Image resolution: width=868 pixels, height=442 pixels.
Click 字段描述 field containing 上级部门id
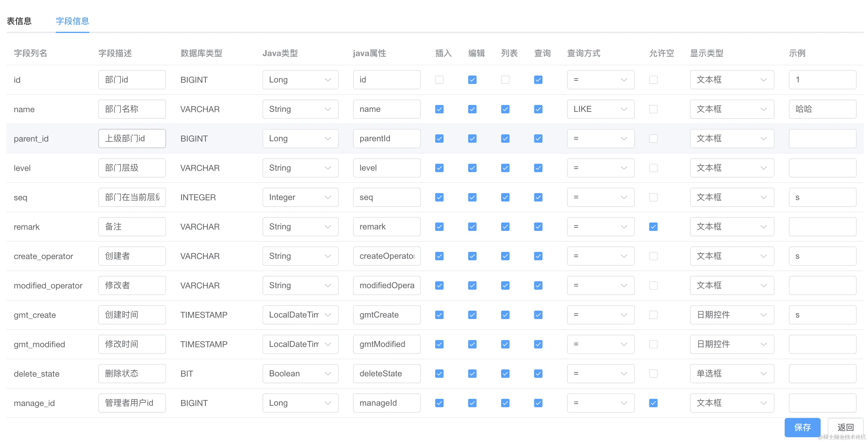[132, 139]
